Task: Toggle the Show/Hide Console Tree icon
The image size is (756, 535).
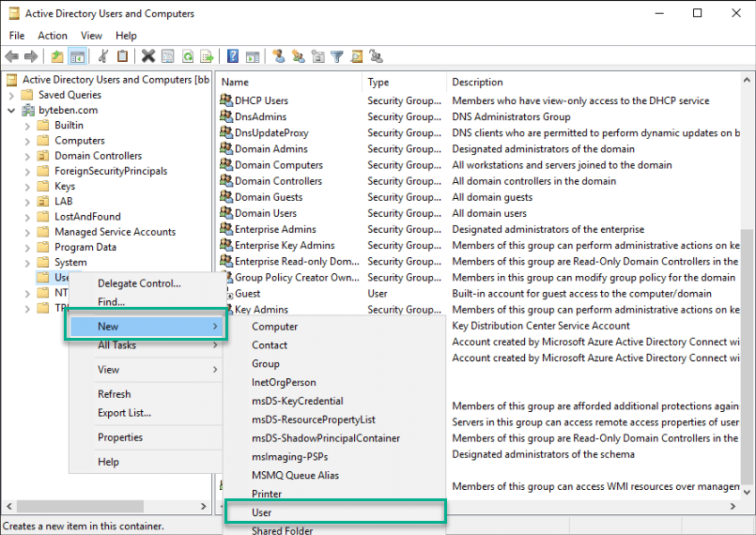Action: point(77,57)
